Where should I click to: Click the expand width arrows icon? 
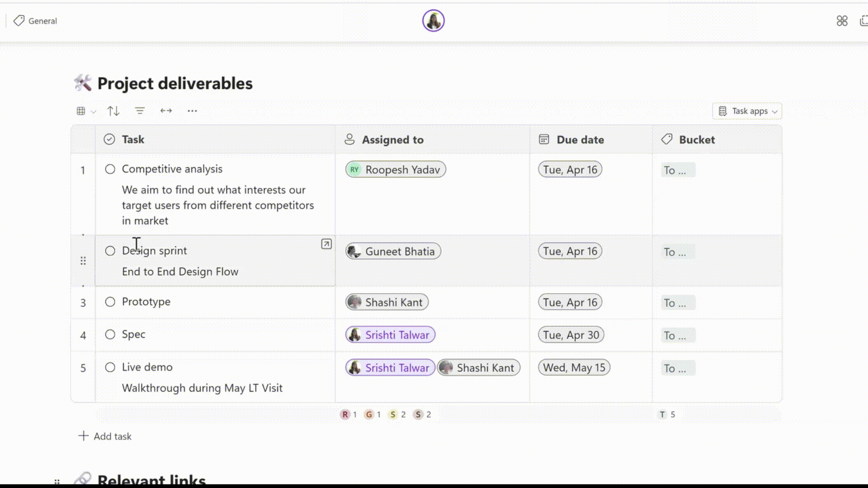click(x=166, y=111)
